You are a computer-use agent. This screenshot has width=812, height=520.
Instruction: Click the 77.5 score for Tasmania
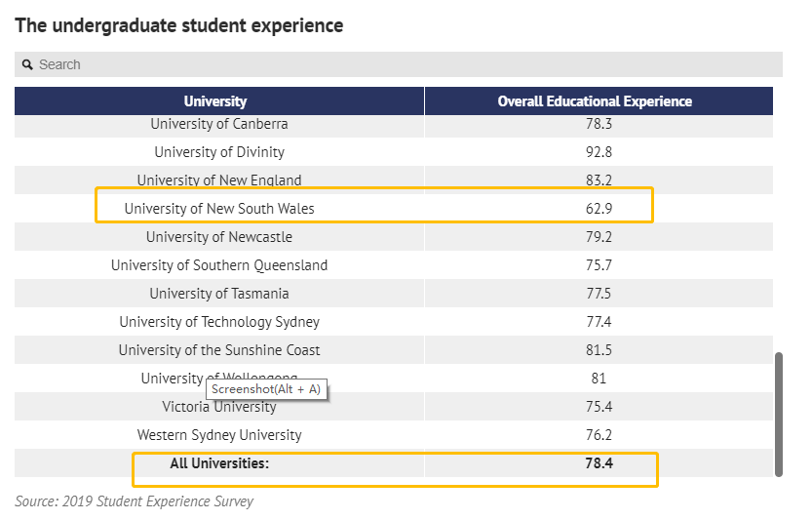[599, 294]
